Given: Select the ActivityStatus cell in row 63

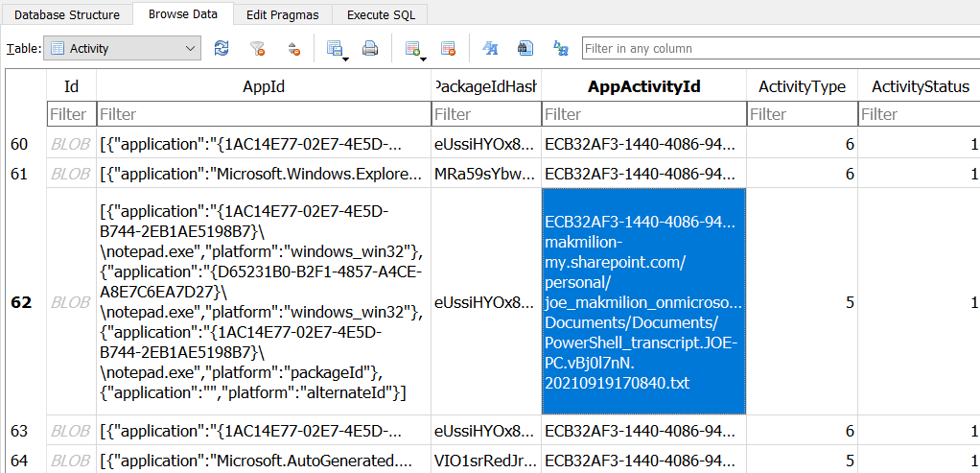Looking at the screenshot, I should tap(919, 431).
